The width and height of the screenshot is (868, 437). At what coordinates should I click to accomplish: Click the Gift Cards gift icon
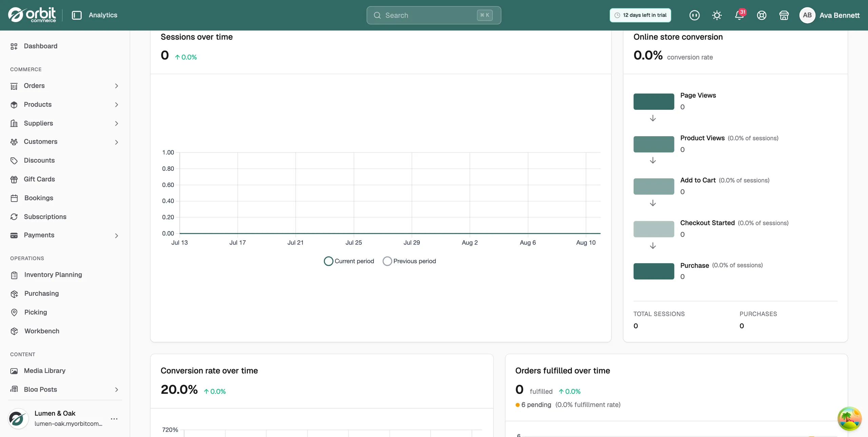[14, 180]
